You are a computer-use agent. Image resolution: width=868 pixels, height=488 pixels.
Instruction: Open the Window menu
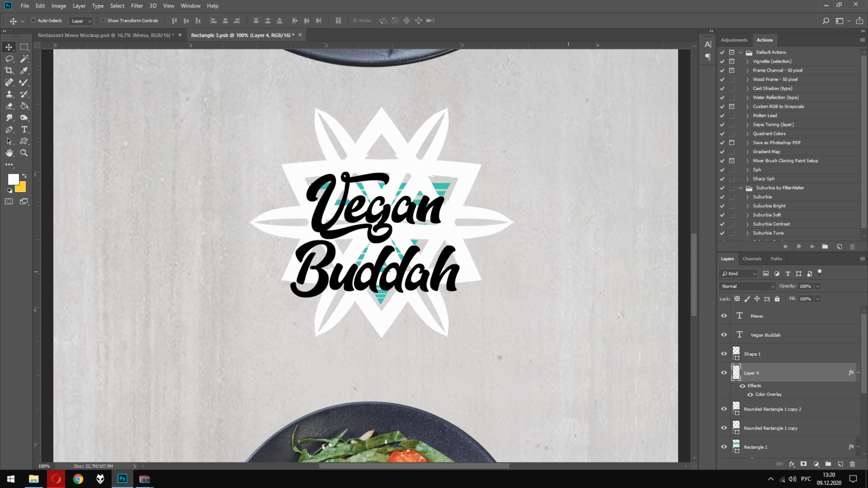click(190, 6)
